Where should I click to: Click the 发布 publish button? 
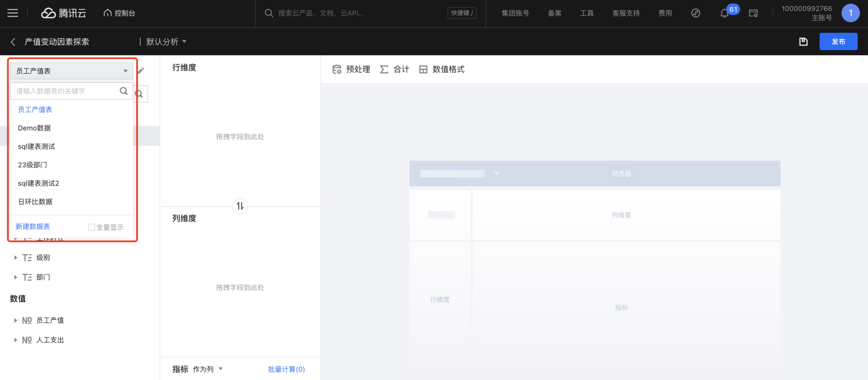tap(838, 42)
